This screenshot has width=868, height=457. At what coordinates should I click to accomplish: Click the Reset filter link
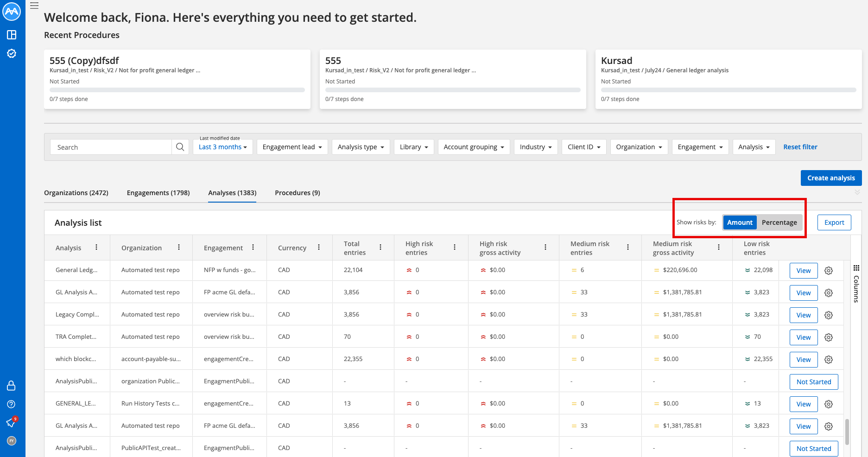(x=800, y=147)
